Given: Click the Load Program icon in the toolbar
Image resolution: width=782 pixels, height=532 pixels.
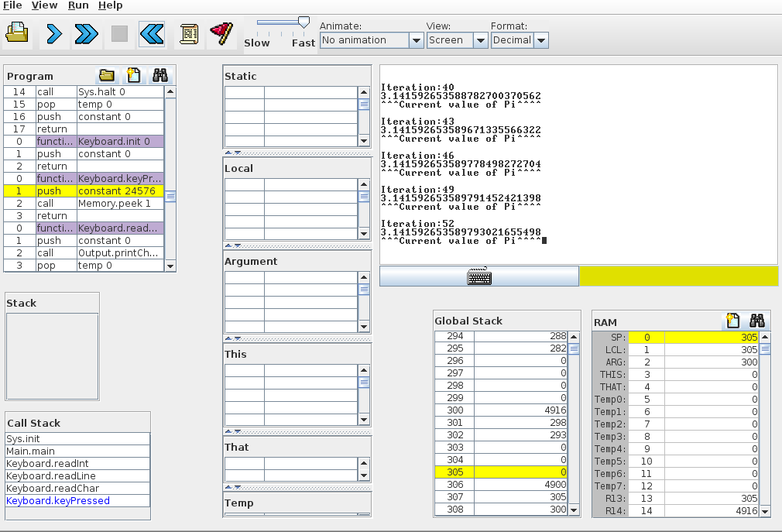Looking at the screenshot, I should tap(17, 33).
